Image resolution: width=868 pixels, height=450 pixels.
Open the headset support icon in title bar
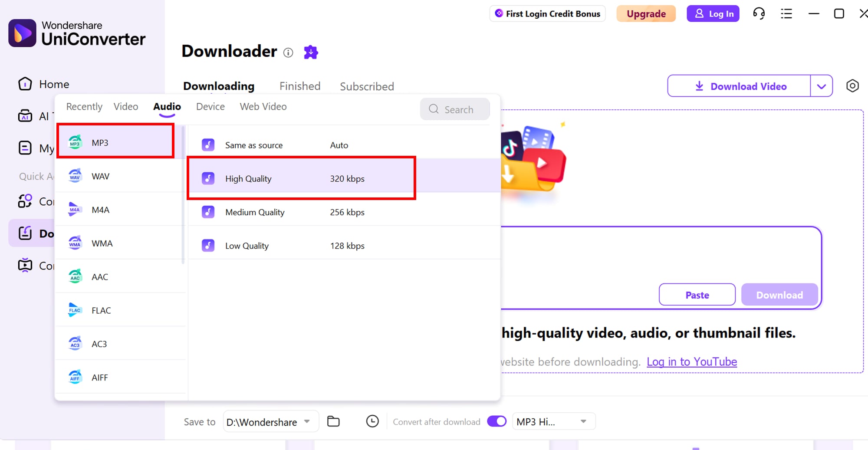[759, 13]
